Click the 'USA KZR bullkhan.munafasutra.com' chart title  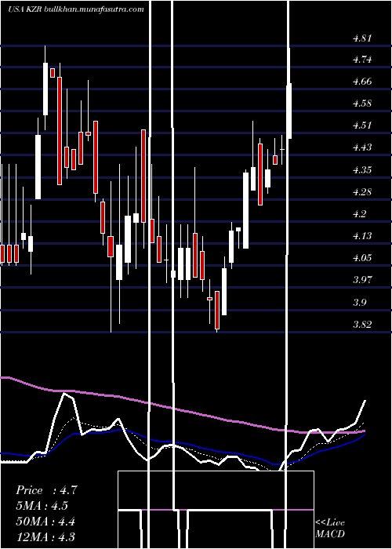(76, 9)
